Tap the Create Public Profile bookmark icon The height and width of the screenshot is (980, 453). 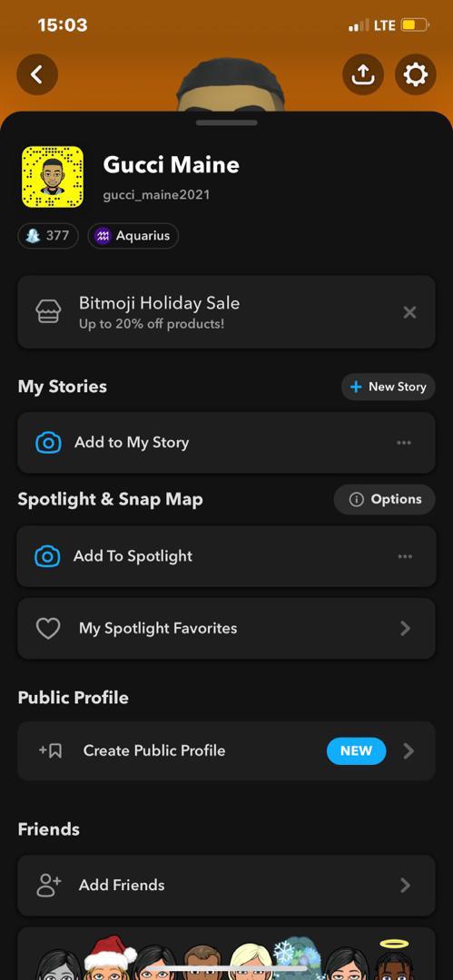(51, 750)
